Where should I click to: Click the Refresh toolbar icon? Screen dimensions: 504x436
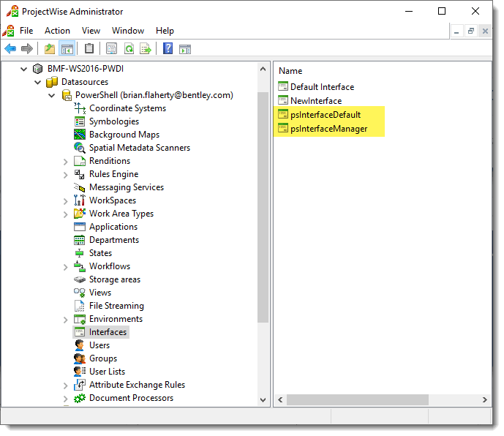[129, 49]
